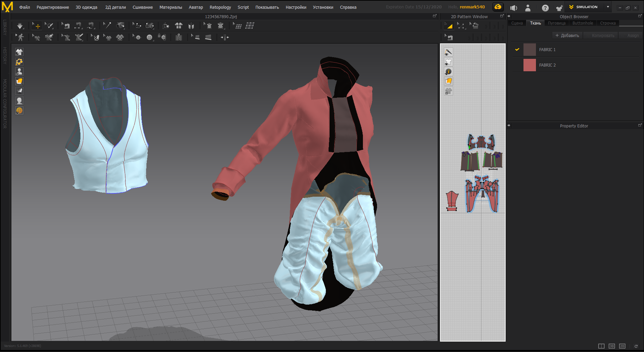Toggle the orange globe environment icon
Viewport: 644px width, 352px height.
19,110
